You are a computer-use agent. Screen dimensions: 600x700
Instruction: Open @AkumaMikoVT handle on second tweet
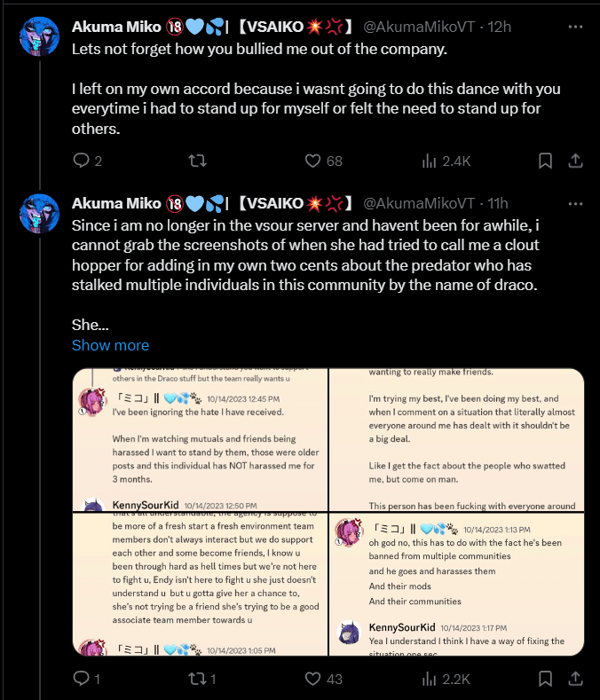[x=419, y=203]
